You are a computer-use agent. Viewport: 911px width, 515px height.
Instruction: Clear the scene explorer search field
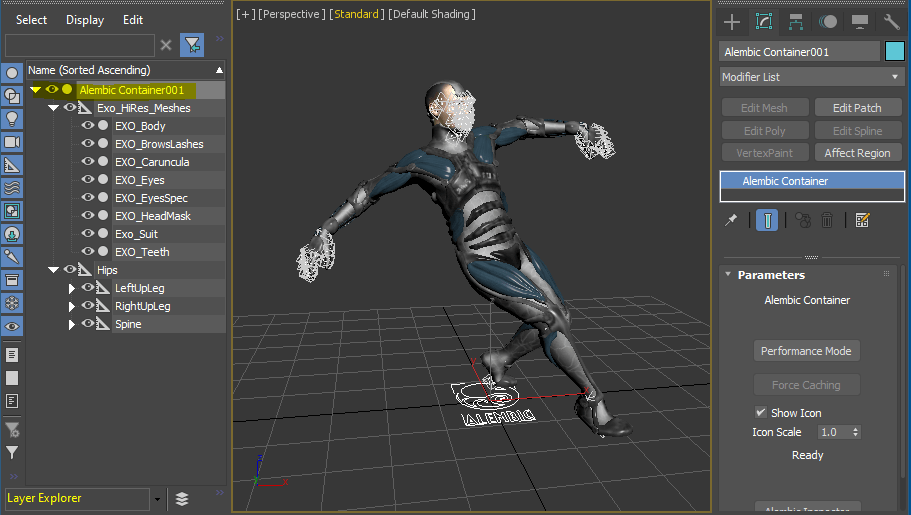click(166, 45)
